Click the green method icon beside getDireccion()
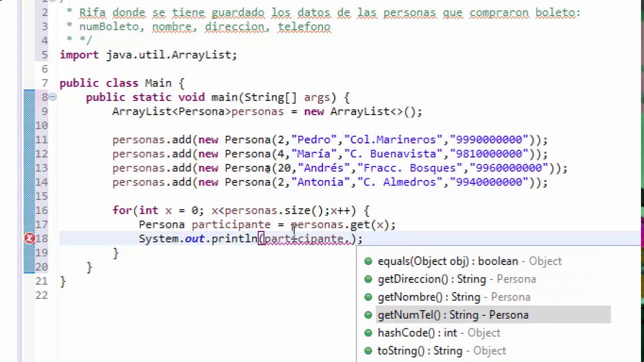This screenshot has width=644, height=362. click(368, 279)
